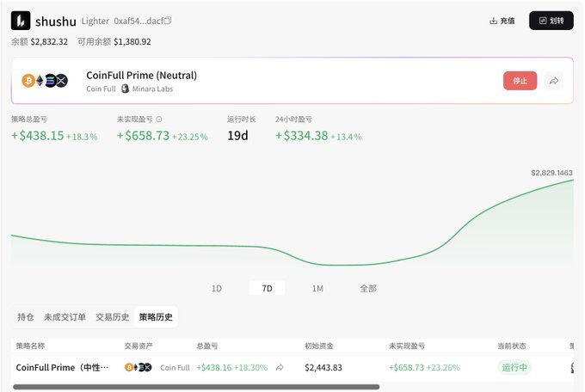Image resolution: width=585 pixels, height=392 pixels.
Task: Click the info icon next to 未实现盈亏
Action: pos(159,119)
